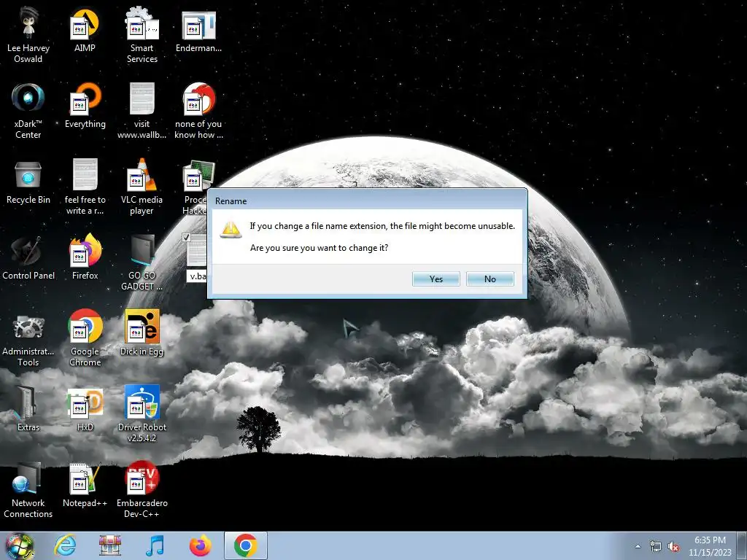Select the Firefox desktop shortcut
Viewport: 747px width, 560px height.
pos(85,257)
